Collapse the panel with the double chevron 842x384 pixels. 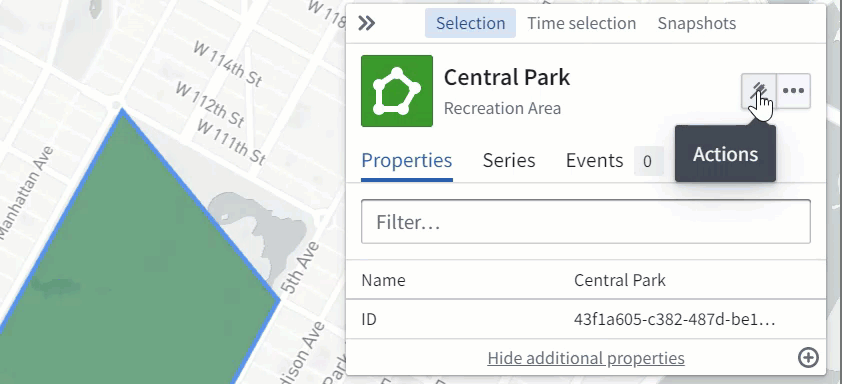[x=366, y=23]
